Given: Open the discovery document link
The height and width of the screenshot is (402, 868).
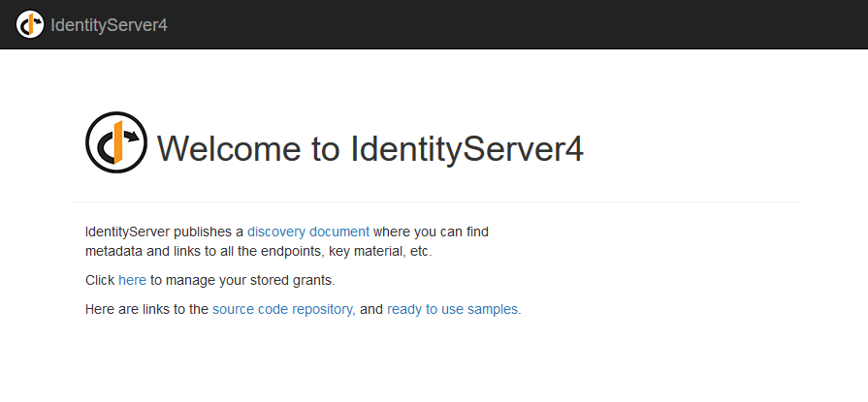Looking at the screenshot, I should point(308,232).
